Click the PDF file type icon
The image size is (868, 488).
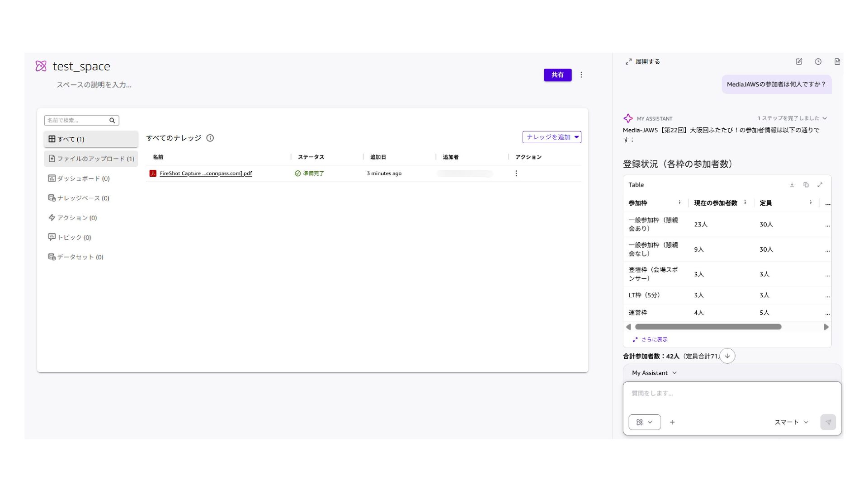pyautogui.click(x=153, y=174)
